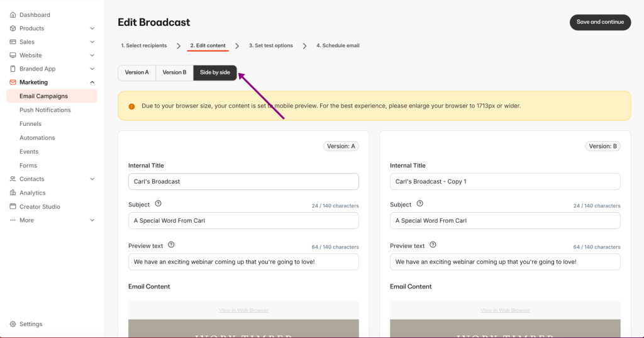The image size is (644, 338).
Task: Click Subject field in Version B
Action: (505, 221)
